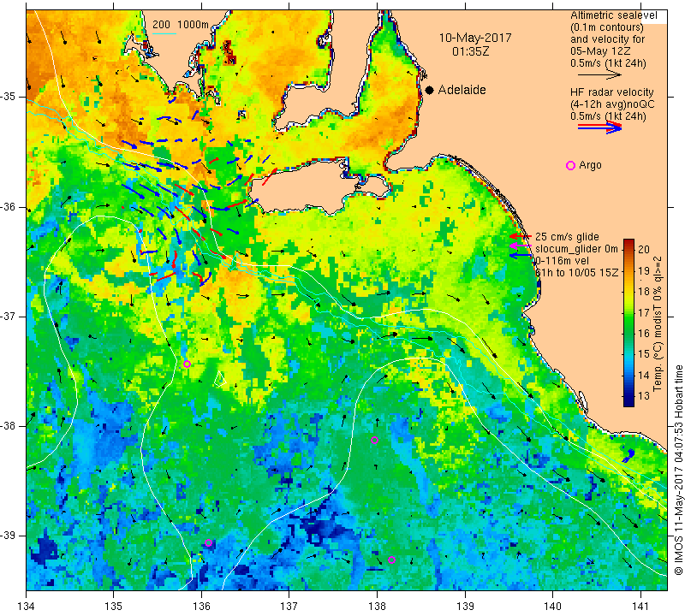Click the '20' value on temperature colorbar
The height and width of the screenshot is (616, 685).
[x=644, y=249]
